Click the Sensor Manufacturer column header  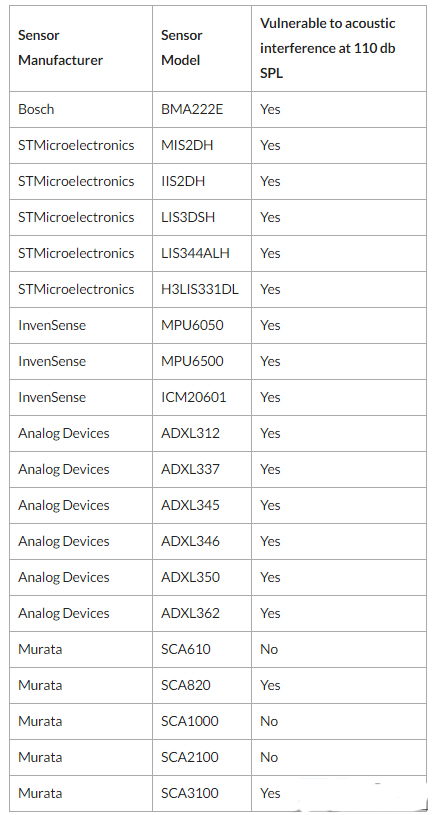tap(60, 48)
